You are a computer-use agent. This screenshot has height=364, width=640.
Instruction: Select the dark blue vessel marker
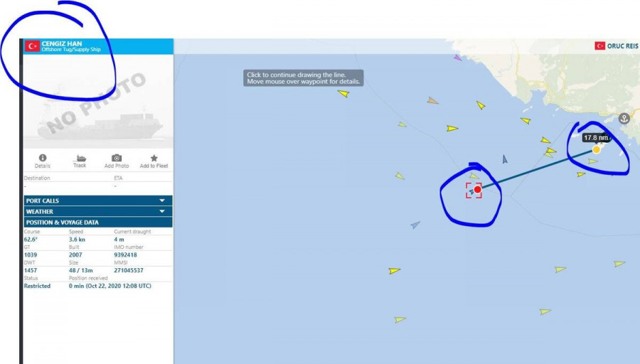tap(505, 159)
